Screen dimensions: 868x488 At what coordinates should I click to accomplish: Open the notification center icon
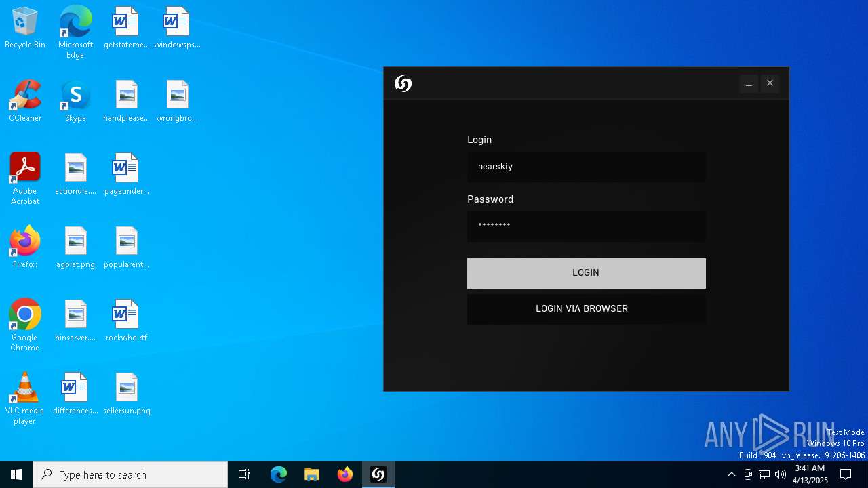(x=846, y=474)
